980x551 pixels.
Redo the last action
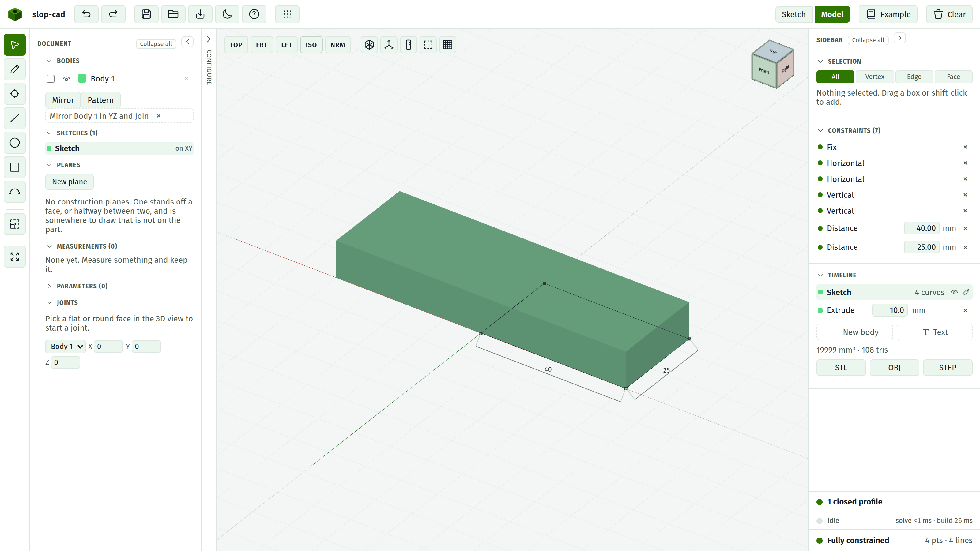coord(113,14)
